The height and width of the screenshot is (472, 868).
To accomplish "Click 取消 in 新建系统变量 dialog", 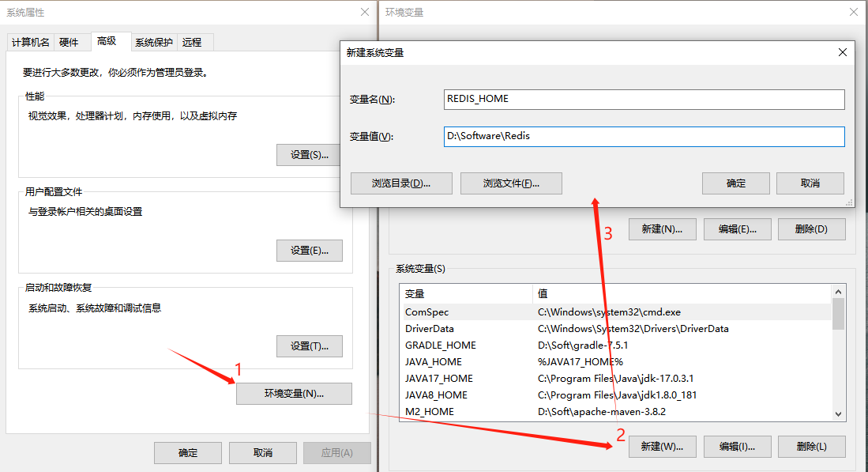I will tap(810, 183).
